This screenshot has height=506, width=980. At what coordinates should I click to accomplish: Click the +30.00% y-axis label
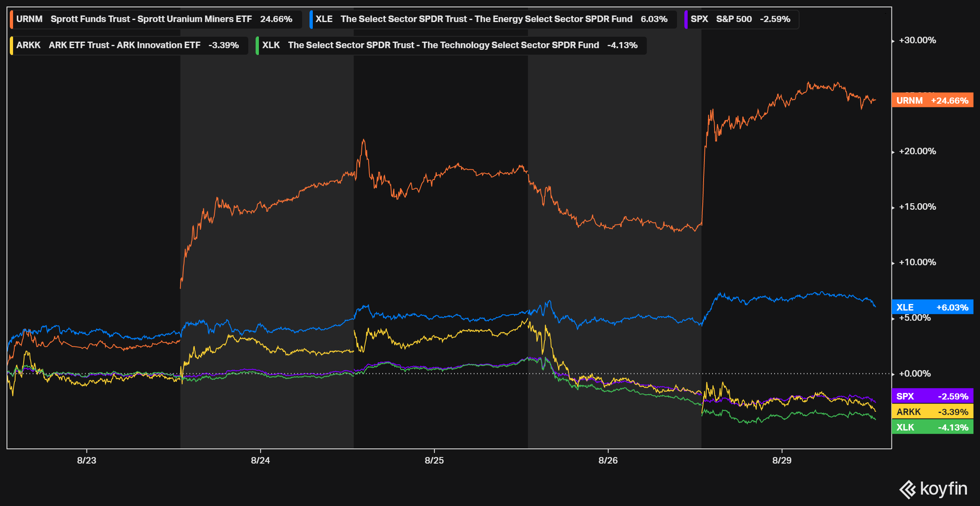coord(918,40)
